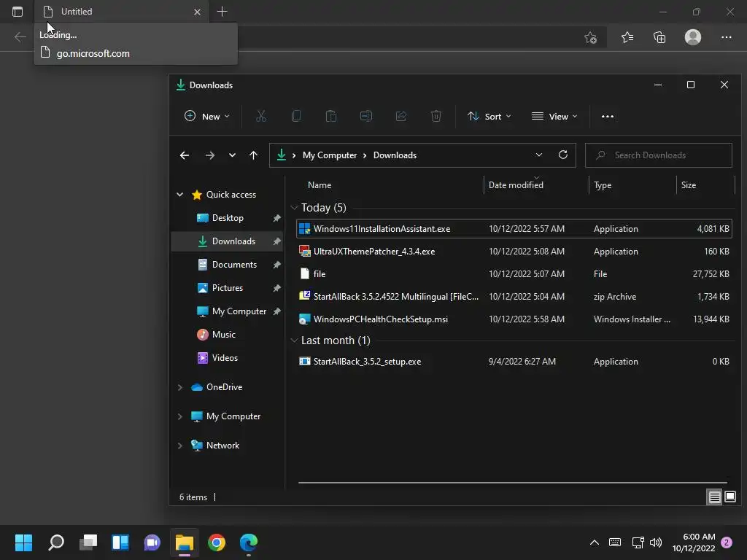Image resolution: width=747 pixels, height=560 pixels.
Task: Add page to favorites star icon in Edge
Action: pyautogui.click(x=591, y=37)
